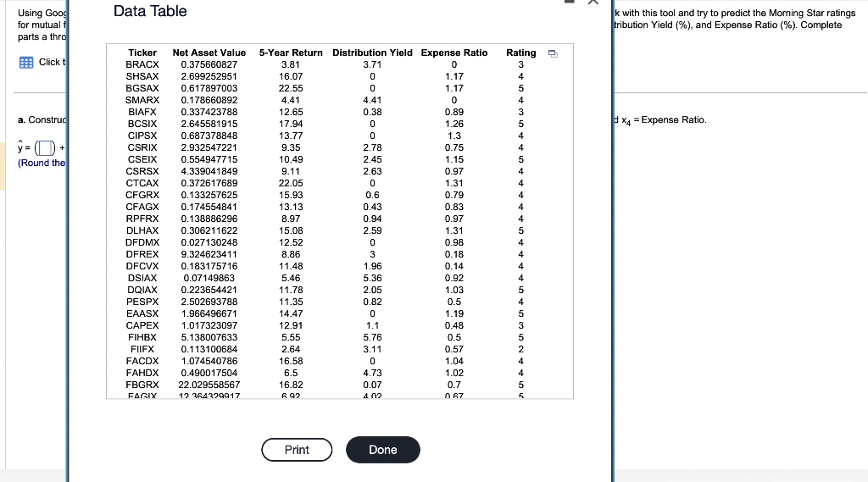This screenshot has width=868, height=482.
Task: Click expense ratio value 0.18
Action: click(x=454, y=255)
